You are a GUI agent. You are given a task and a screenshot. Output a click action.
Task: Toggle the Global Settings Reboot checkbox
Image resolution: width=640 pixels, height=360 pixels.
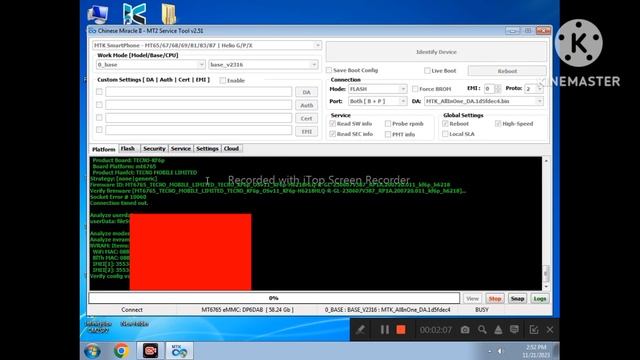click(445, 123)
